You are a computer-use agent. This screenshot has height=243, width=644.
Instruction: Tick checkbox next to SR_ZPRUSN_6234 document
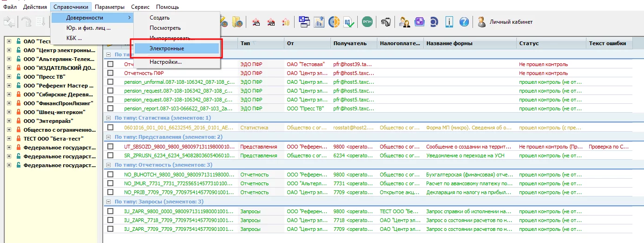click(x=111, y=155)
